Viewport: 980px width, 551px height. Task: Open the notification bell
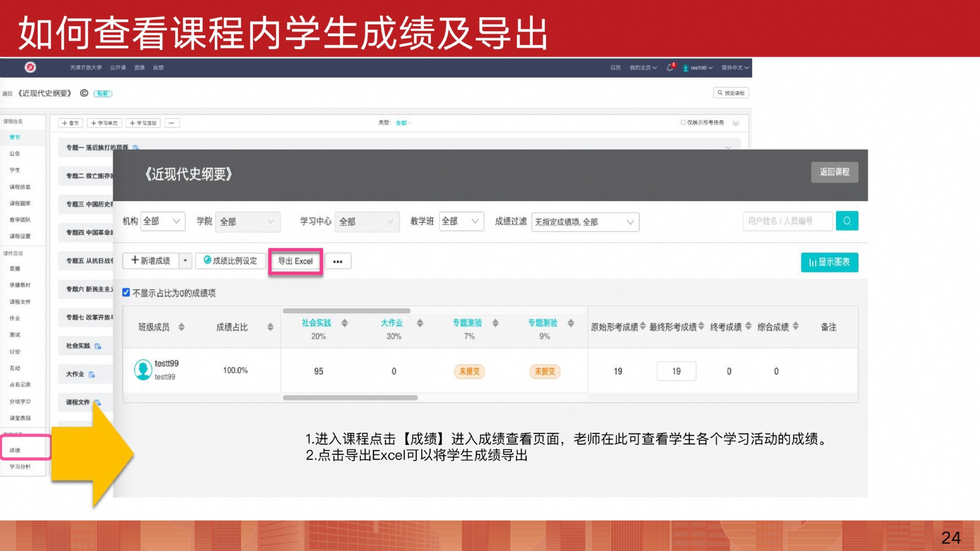click(x=670, y=67)
